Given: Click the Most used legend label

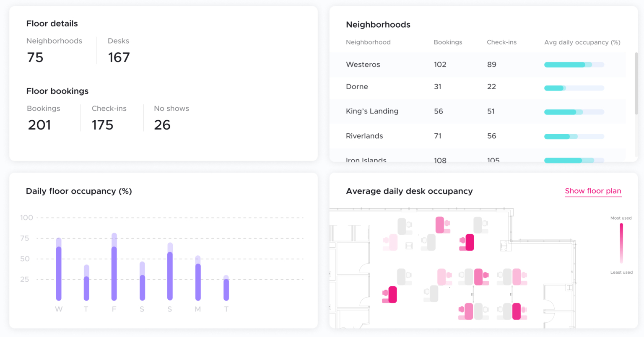Looking at the screenshot, I should pos(621,218).
